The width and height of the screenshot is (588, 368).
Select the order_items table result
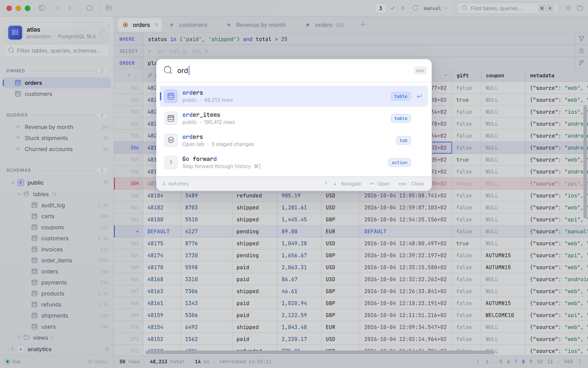294,118
